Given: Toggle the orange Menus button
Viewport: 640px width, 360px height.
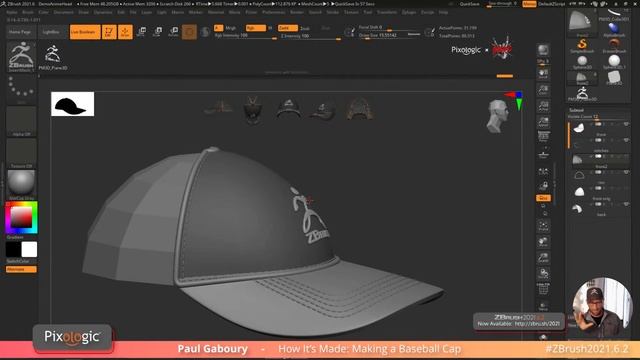Looking at the screenshot, I should pos(529,4).
